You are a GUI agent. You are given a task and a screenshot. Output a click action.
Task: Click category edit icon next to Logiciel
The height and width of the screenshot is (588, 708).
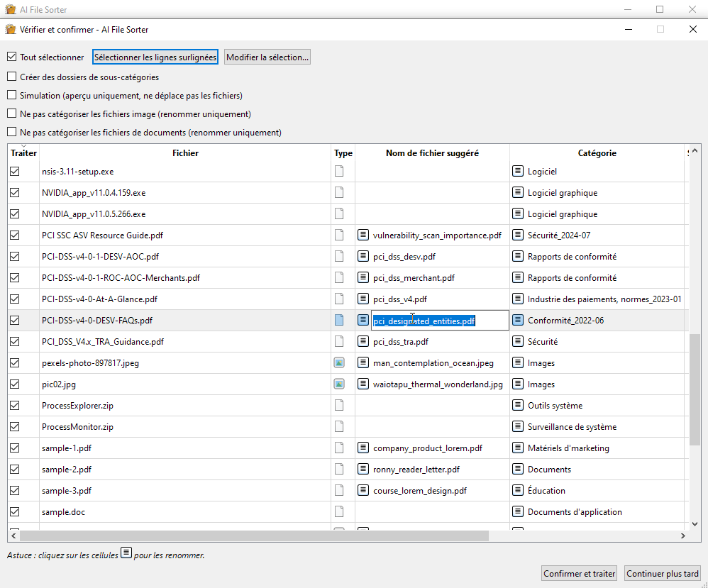tap(518, 172)
